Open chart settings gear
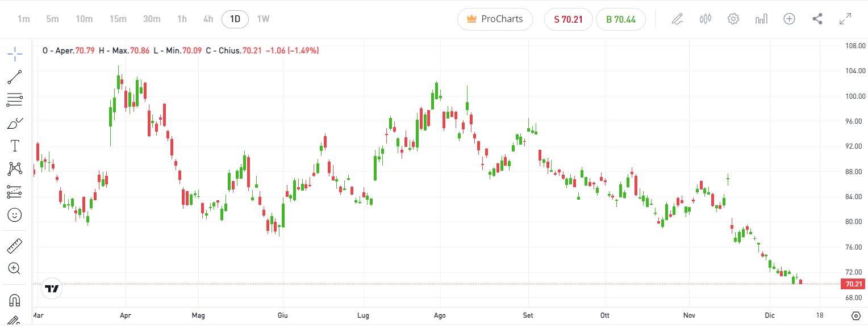Image resolution: width=868 pixels, height=329 pixels. (733, 19)
